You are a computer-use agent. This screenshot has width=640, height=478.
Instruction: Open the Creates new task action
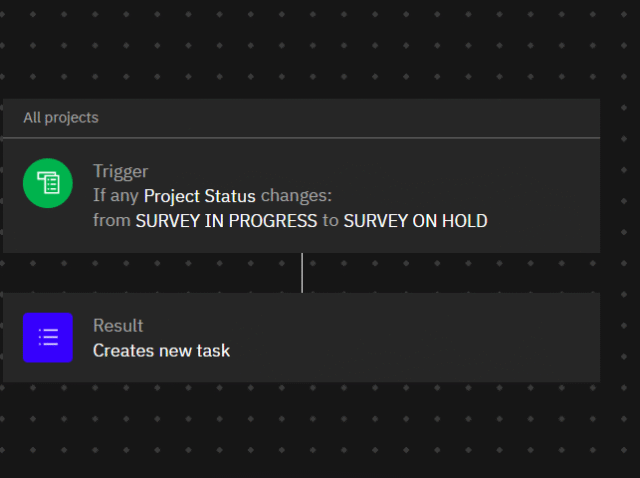tap(161, 351)
